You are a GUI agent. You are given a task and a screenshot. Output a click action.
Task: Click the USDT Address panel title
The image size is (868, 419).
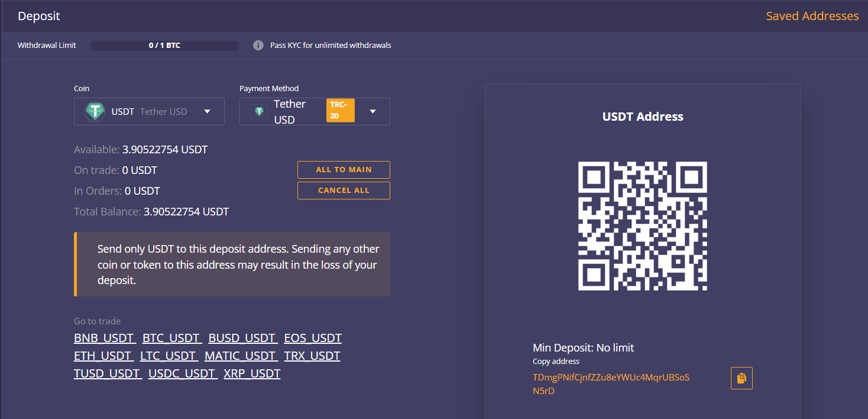(643, 117)
